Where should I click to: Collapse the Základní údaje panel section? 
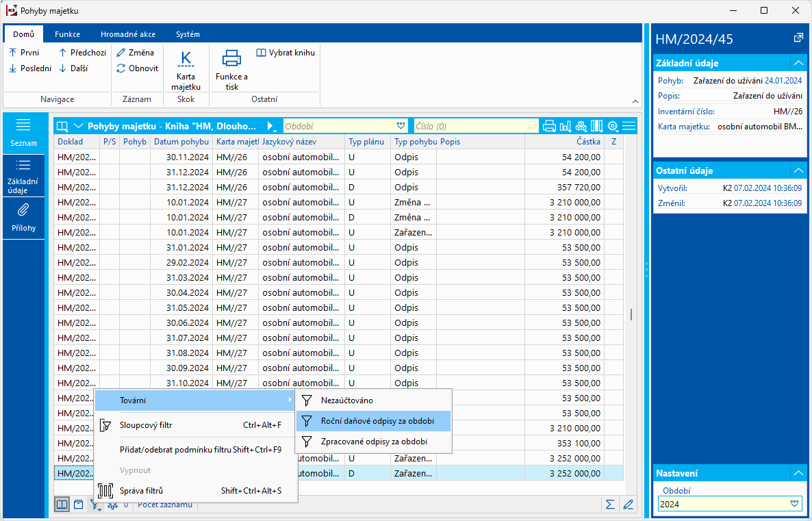point(798,63)
